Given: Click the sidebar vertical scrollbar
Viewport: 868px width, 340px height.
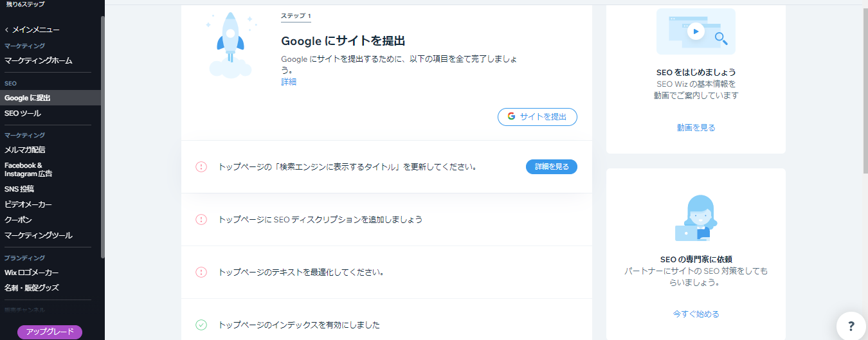Looking at the screenshot, I should click(x=102, y=138).
